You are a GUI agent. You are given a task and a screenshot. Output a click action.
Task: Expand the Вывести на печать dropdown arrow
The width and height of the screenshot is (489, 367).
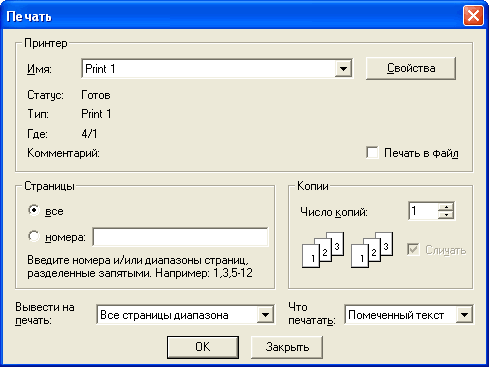point(265,315)
